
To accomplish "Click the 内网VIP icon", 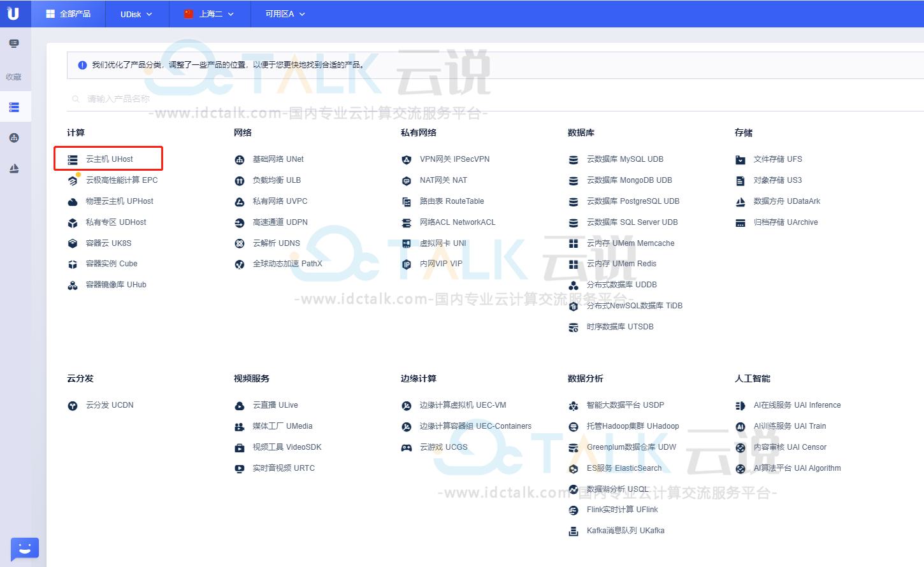I will pos(407,264).
